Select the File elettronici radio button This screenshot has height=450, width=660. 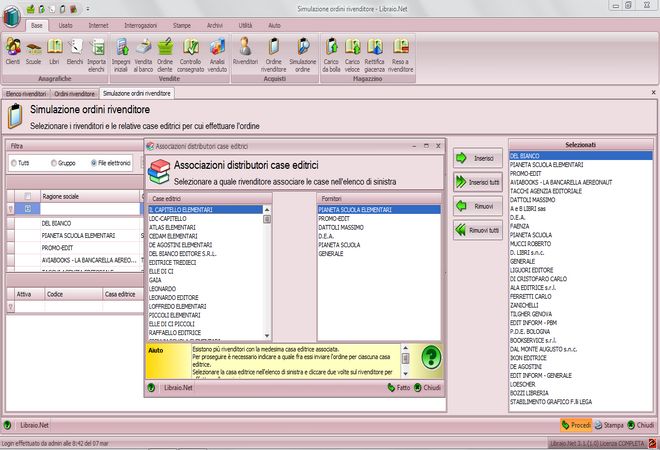tap(94, 163)
